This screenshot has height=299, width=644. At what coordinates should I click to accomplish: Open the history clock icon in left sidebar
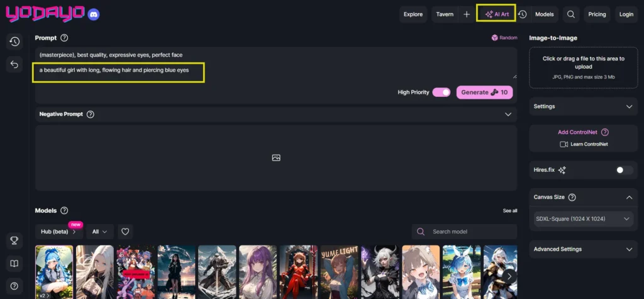(14, 42)
